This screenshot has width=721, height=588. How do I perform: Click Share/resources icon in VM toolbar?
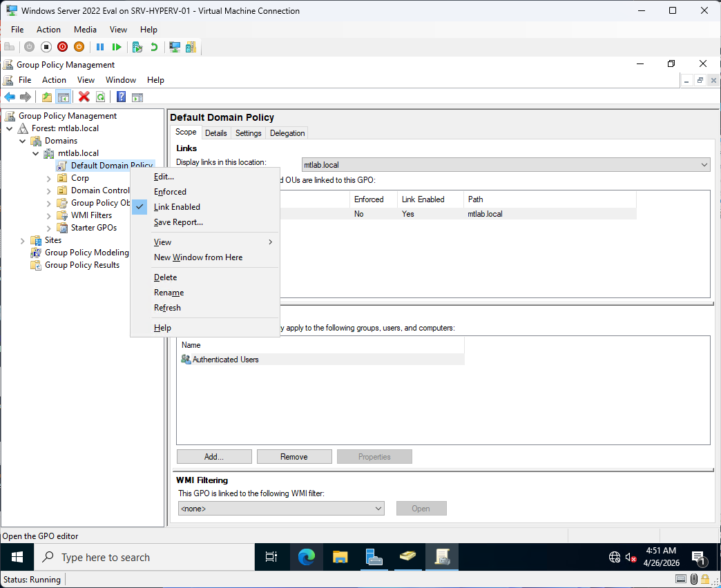pyautogui.click(x=191, y=47)
